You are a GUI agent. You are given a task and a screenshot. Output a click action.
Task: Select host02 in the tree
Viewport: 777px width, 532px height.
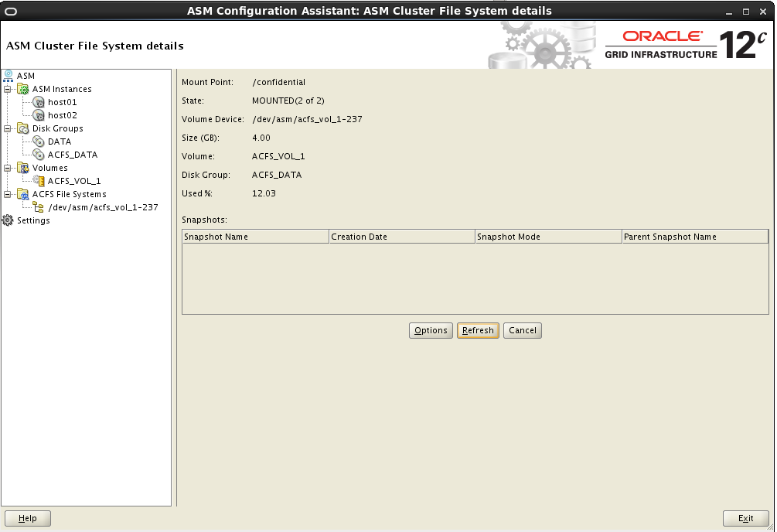(63, 115)
